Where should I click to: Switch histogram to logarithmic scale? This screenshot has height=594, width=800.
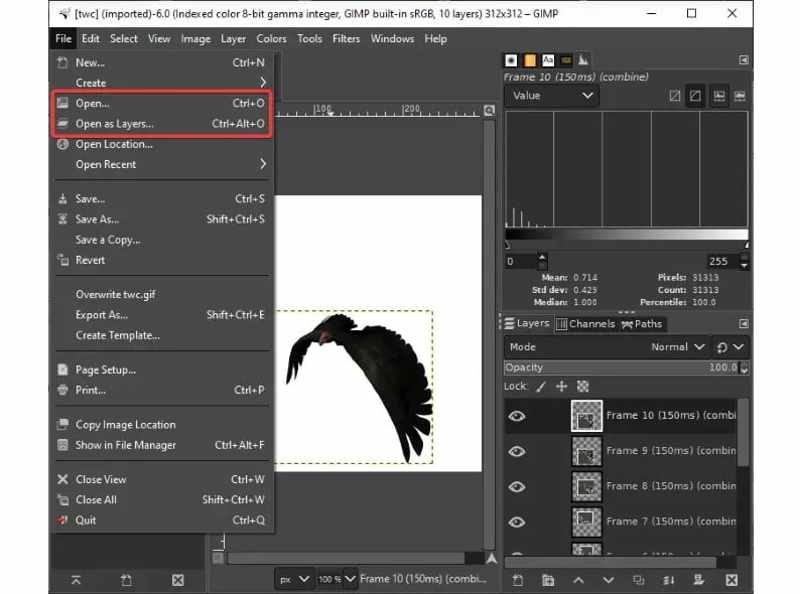[x=697, y=96]
